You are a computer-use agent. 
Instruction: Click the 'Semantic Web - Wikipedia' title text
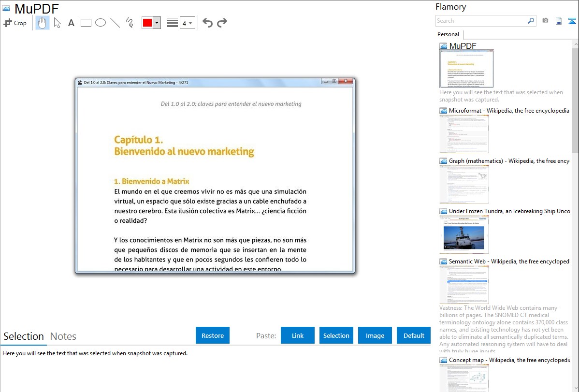pos(509,261)
